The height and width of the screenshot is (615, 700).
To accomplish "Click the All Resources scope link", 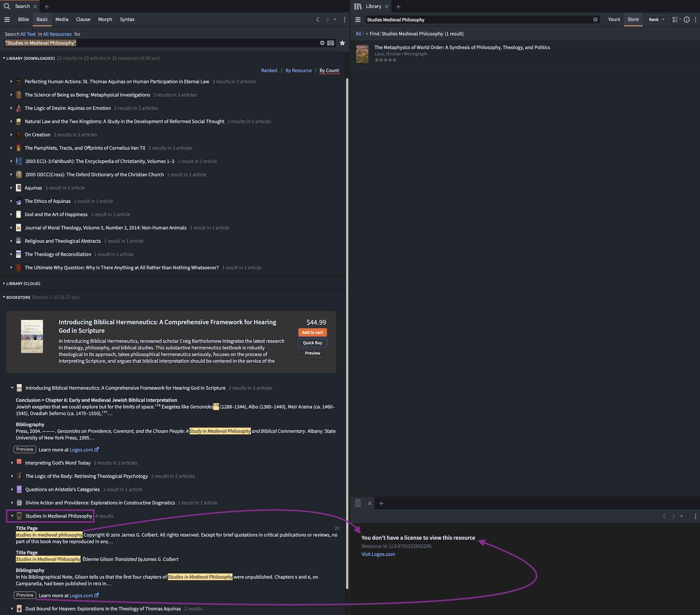I will point(57,34).
